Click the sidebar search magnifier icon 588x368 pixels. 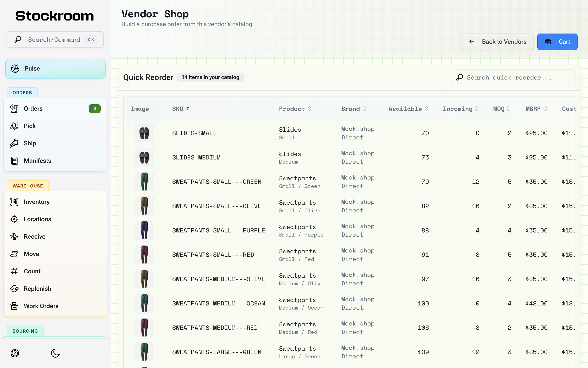click(18, 39)
